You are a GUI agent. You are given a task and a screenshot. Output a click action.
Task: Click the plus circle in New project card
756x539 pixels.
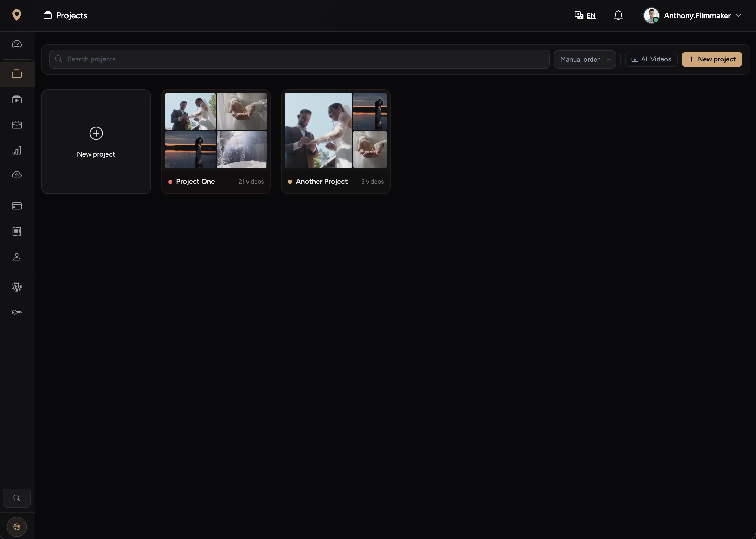pos(96,133)
